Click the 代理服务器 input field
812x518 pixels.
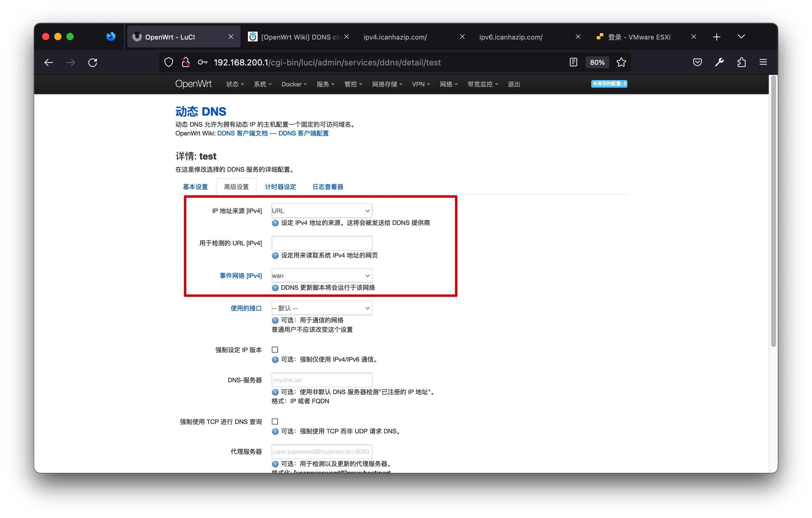322,452
